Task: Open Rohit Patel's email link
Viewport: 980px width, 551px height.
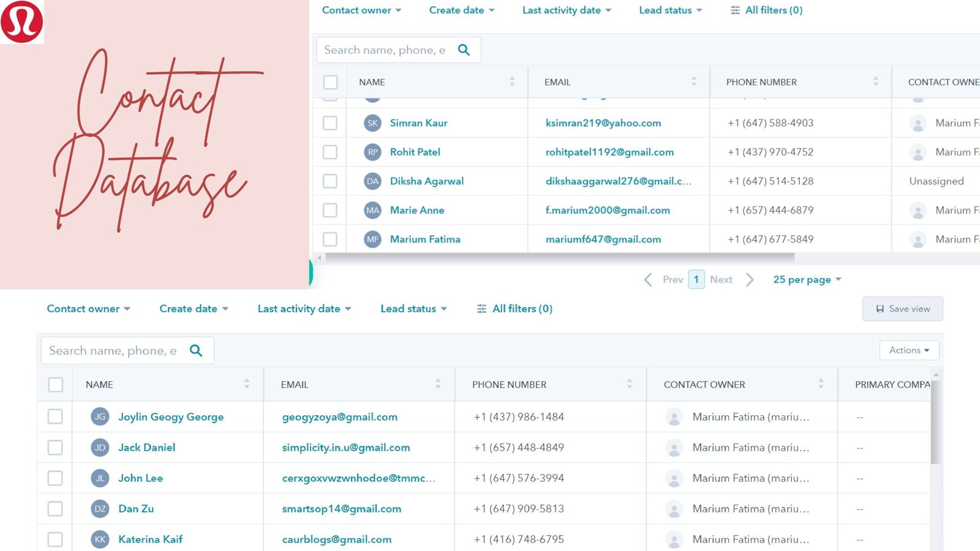Action: 609,152
